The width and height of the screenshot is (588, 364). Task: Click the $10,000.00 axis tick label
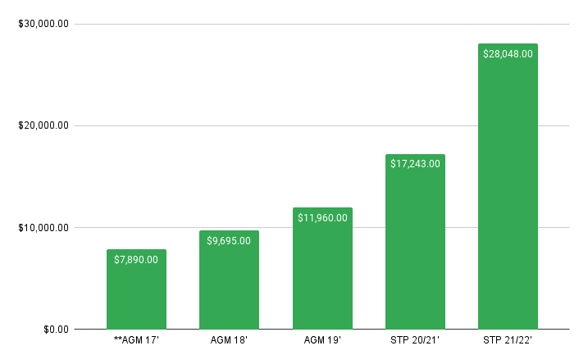43,227
